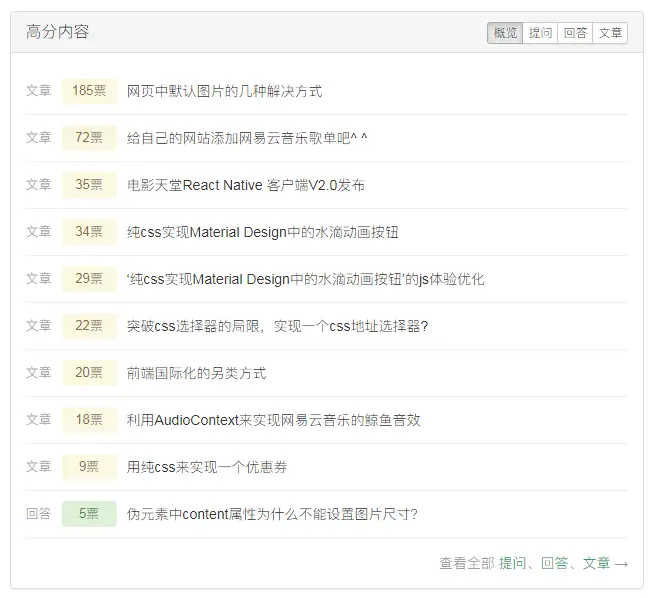Click the 20票 vote badge
The width and height of the screenshot is (650, 598).
89,373
